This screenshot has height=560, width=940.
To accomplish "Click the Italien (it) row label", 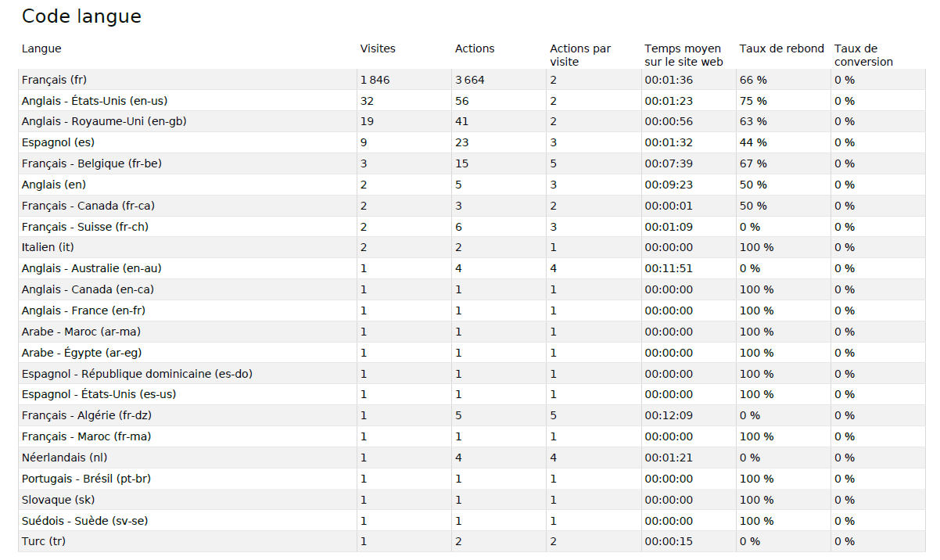I will pos(48,247).
